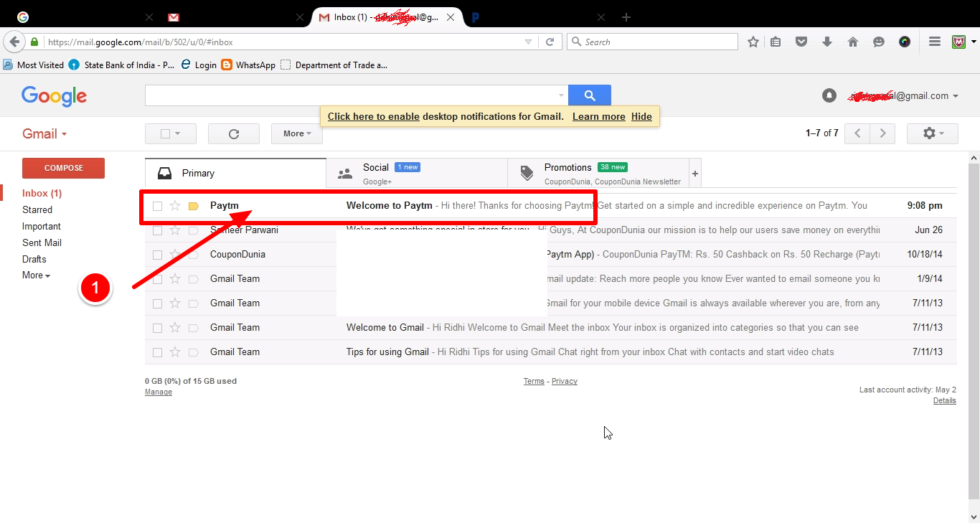The width and height of the screenshot is (980, 528).
Task: Open the site security lock icon
Action: tap(34, 42)
